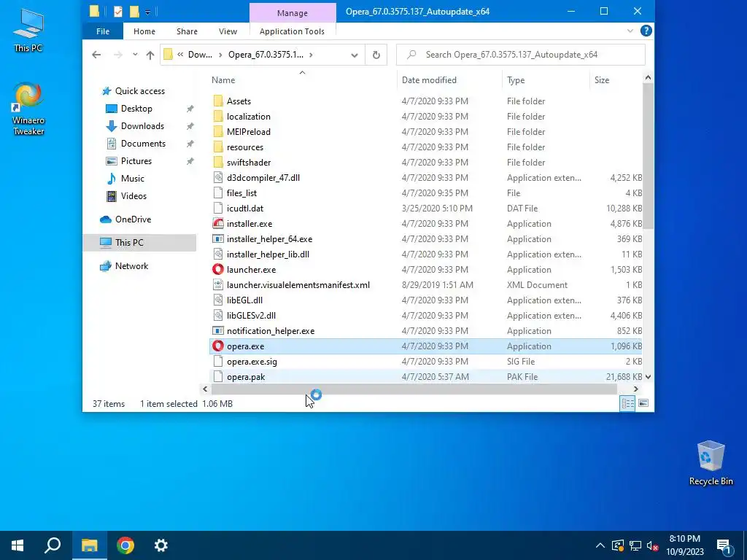
Task: Select OneDrive in the navigation pane
Action: [133, 219]
